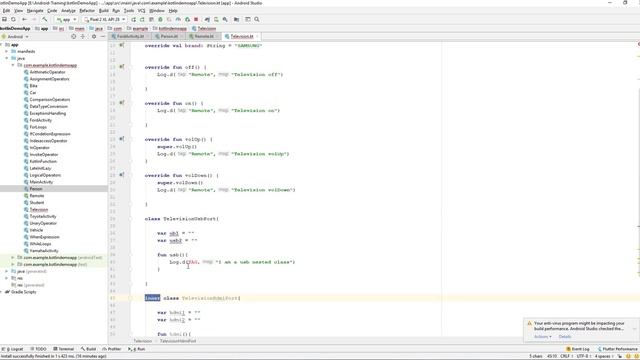Click the Make Project hammer icon
This screenshot has width=640, height=360.
click(x=44, y=19)
